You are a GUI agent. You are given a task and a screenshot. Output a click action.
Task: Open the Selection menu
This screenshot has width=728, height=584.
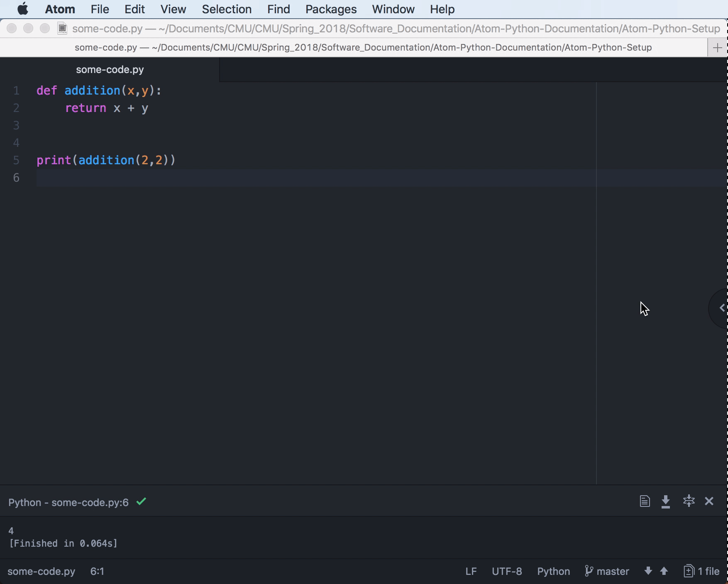click(x=227, y=9)
